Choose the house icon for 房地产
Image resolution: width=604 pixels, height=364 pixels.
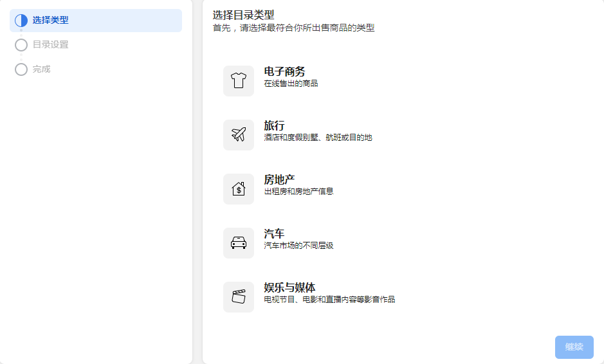(239, 189)
